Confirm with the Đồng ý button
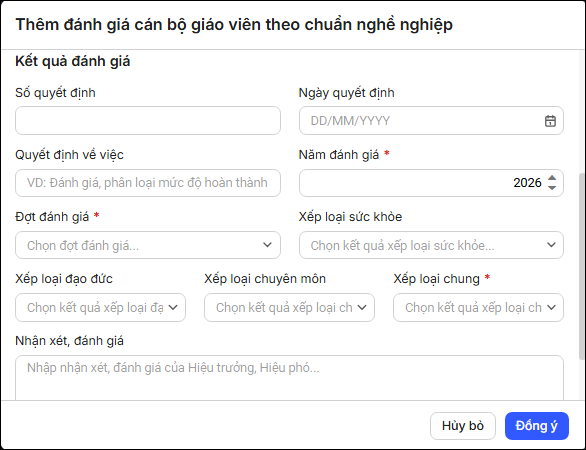This screenshot has height=450, width=586. 537,426
